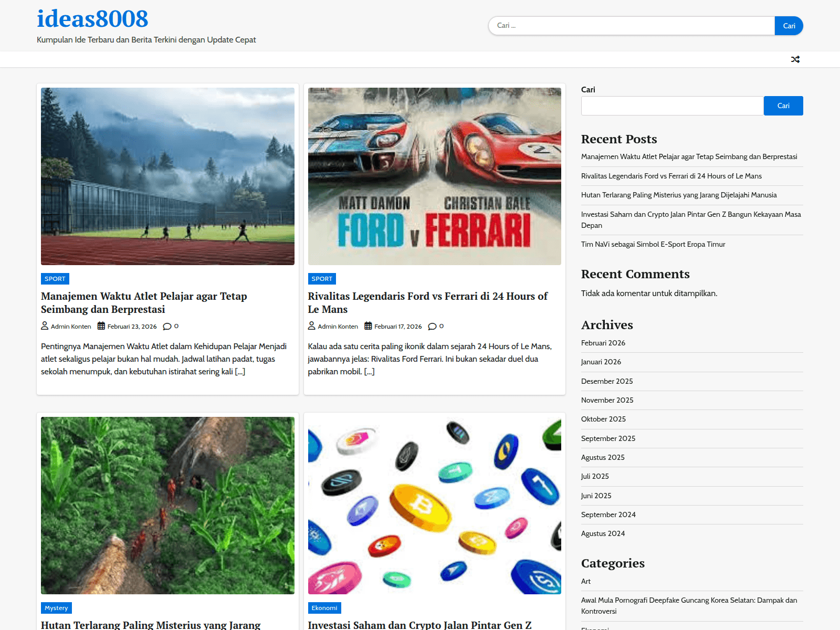Click the shuffle random post icon

tap(795, 59)
